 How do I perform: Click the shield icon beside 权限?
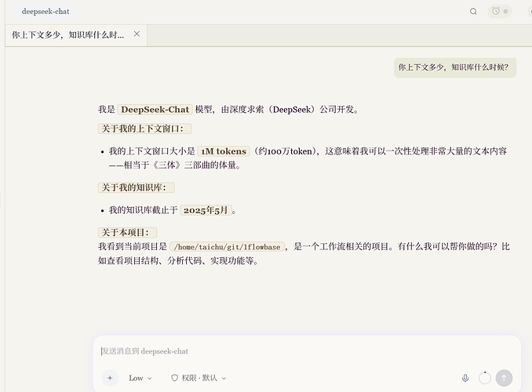(174, 378)
